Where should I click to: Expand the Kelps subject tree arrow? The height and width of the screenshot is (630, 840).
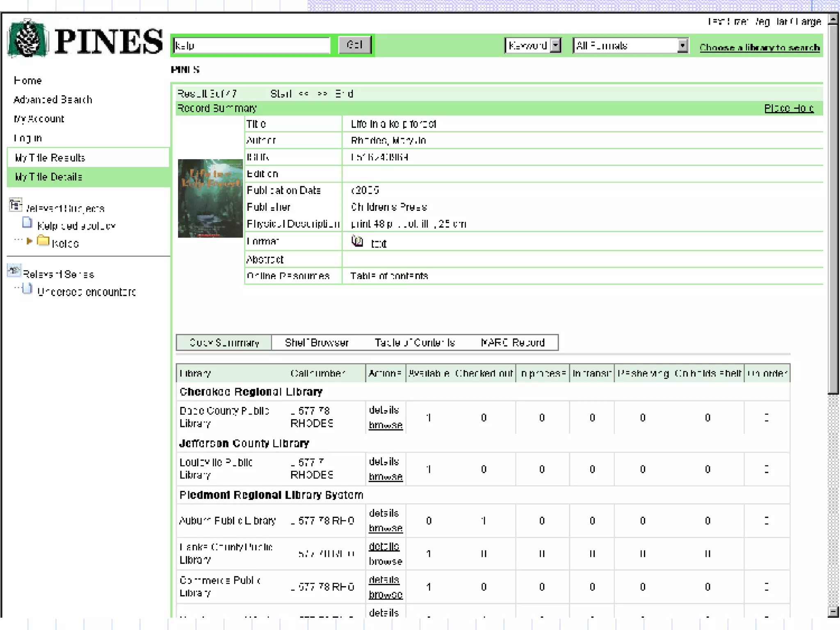(30, 241)
